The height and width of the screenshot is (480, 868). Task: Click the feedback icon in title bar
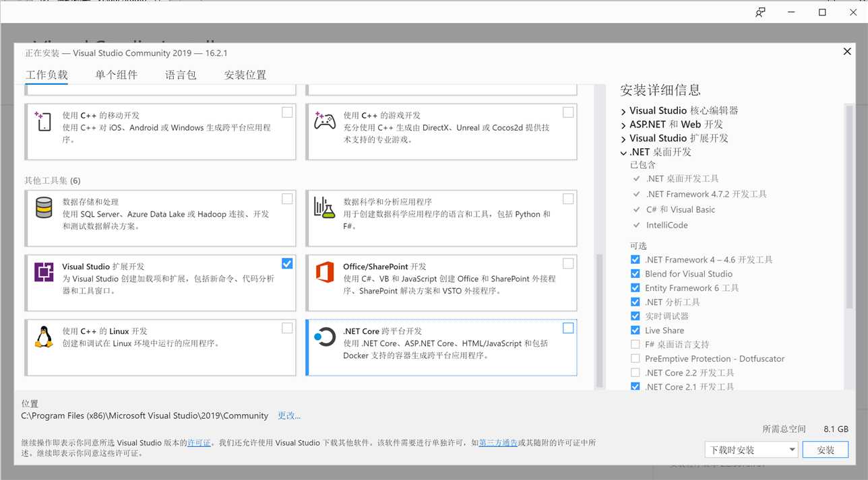760,12
